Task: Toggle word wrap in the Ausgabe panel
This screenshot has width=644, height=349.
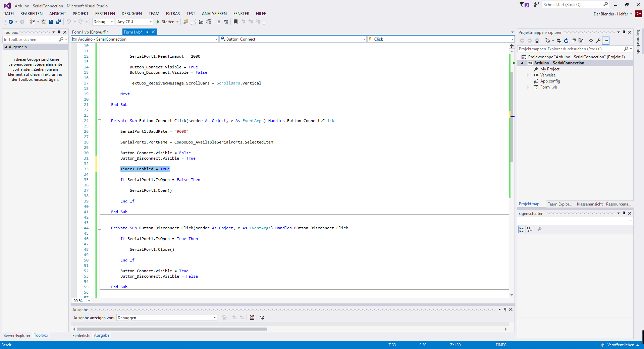Action: point(262,317)
